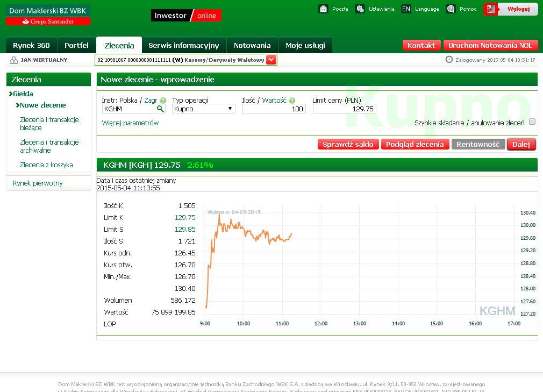Click the Ilość K value 1 505

coord(187,206)
